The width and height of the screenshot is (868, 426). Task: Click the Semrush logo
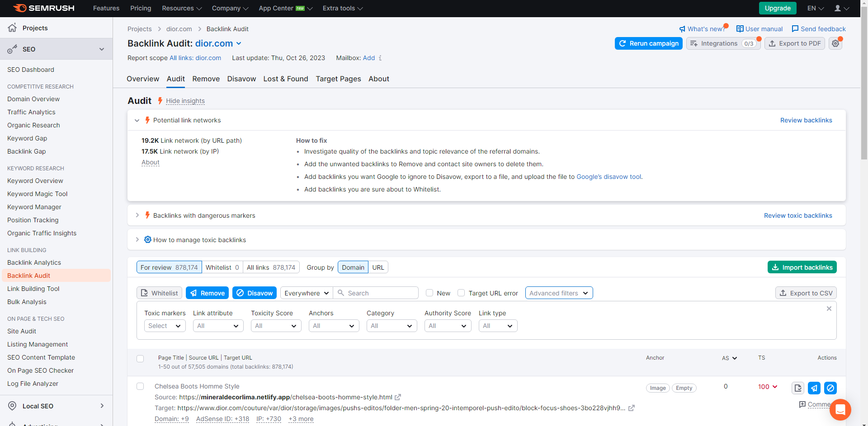(x=44, y=8)
